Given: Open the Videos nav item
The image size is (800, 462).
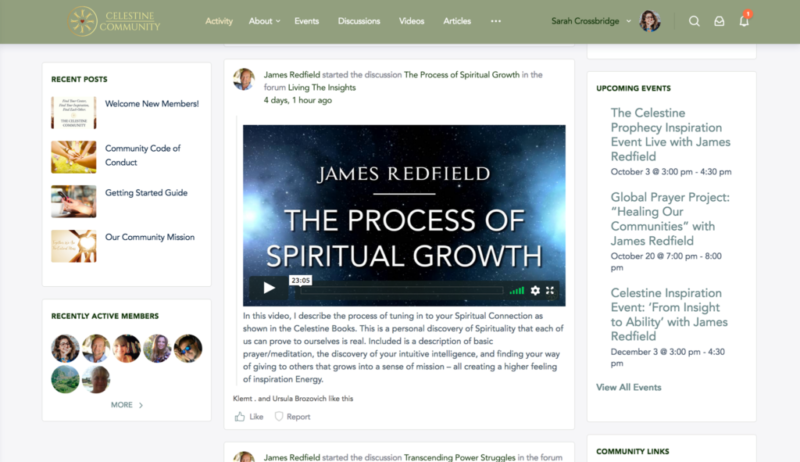Looking at the screenshot, I should [x=411, y=21].
